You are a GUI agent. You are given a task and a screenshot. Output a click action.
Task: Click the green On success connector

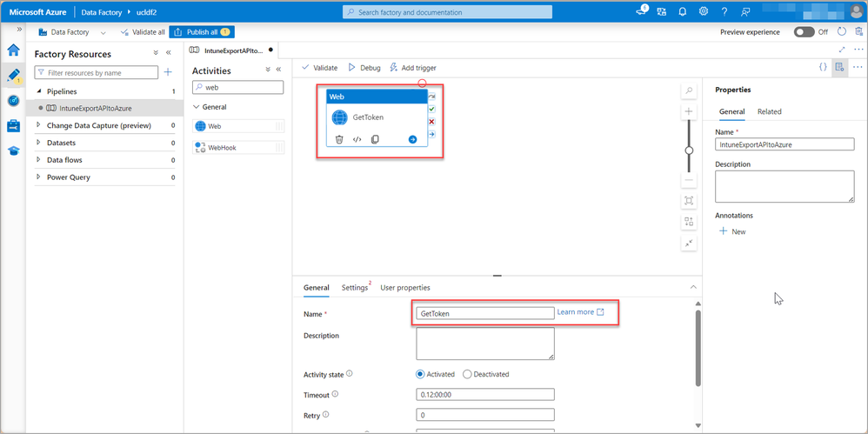(431, 109)
